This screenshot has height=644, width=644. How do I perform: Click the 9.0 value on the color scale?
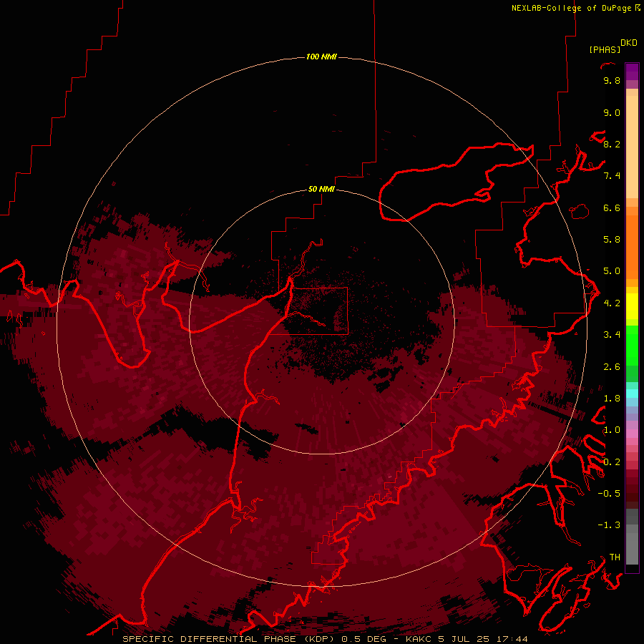pyautogui.click(x=612, y=112)
